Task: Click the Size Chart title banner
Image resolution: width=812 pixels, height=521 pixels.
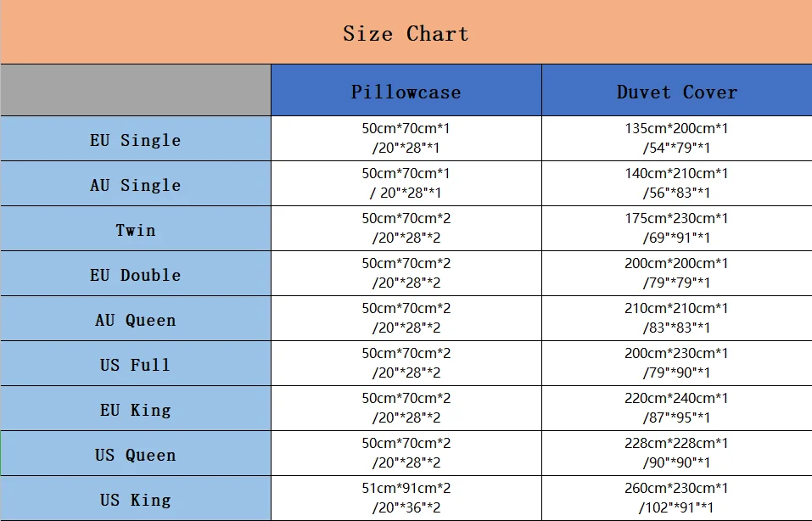Action: (x=406, y=32)
